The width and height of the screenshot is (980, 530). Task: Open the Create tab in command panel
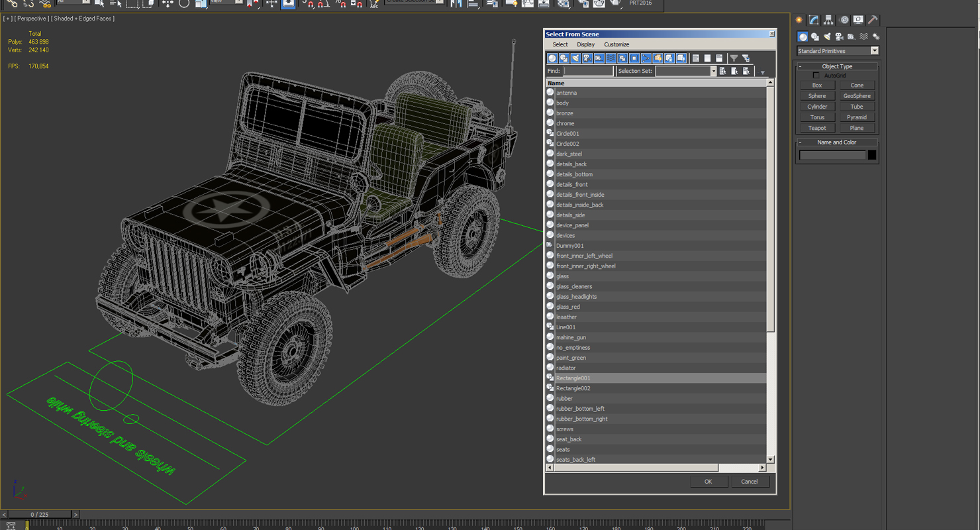[x=799, y=20]
